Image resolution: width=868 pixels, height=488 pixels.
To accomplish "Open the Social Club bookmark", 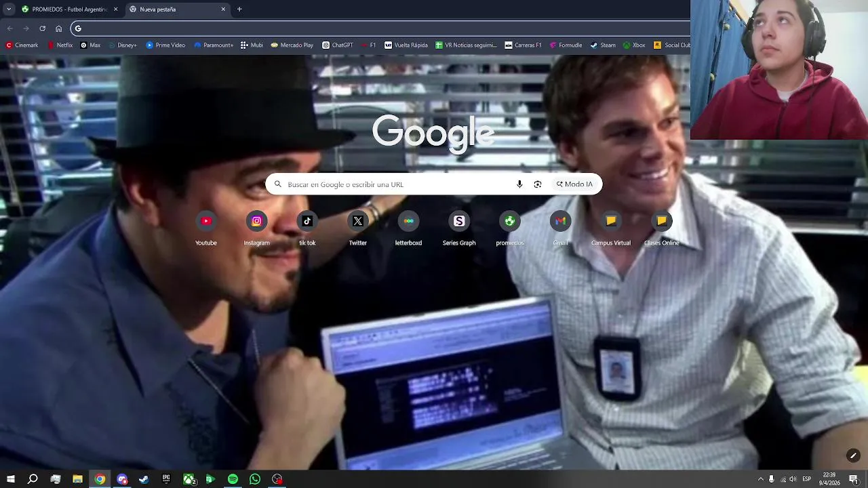I will click(671, 45).
